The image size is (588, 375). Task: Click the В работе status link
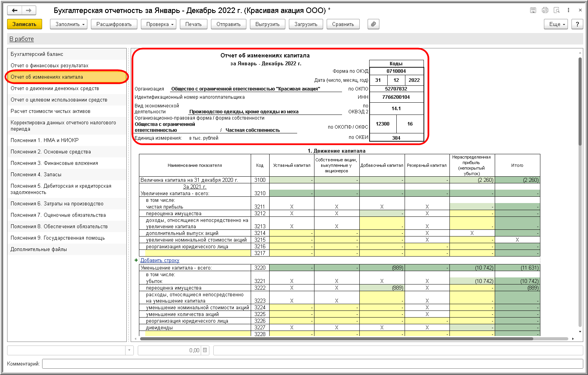22,39
